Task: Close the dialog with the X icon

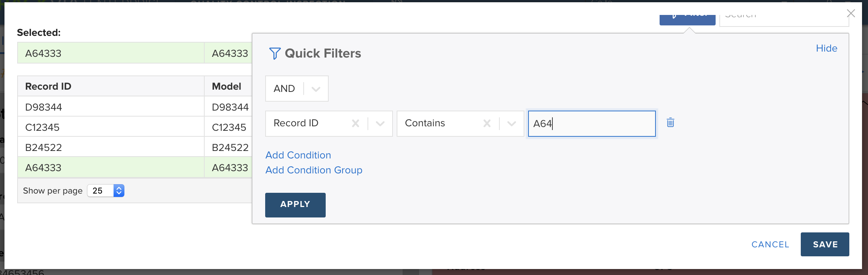Action: tap(851, 13)
